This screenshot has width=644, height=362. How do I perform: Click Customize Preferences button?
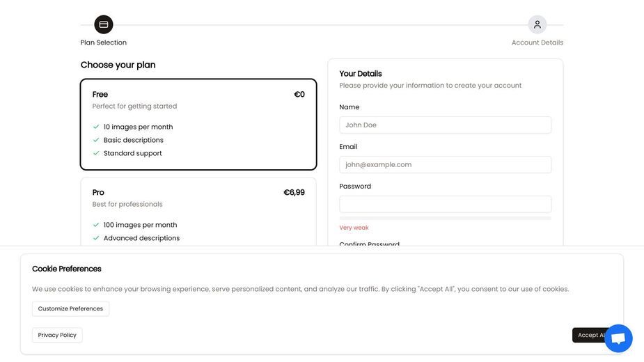70,308
